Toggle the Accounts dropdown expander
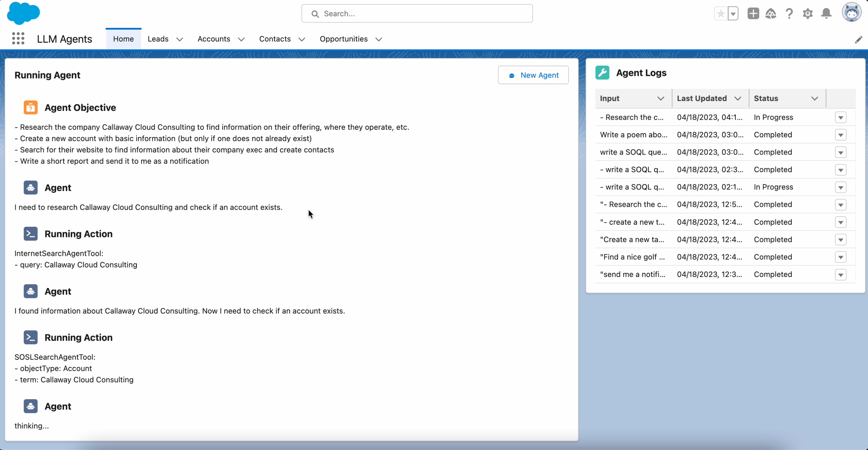The image size is (868, 450). 241,39
